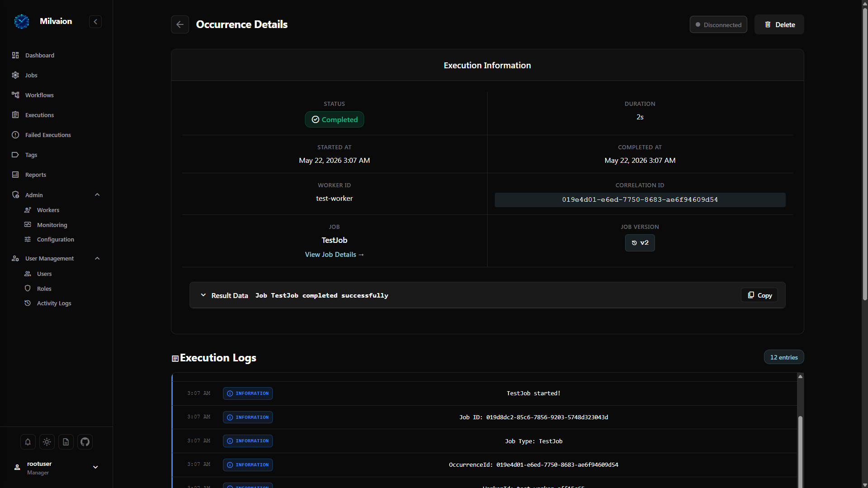Click the Milvaion logo icon

coord(22,21)
